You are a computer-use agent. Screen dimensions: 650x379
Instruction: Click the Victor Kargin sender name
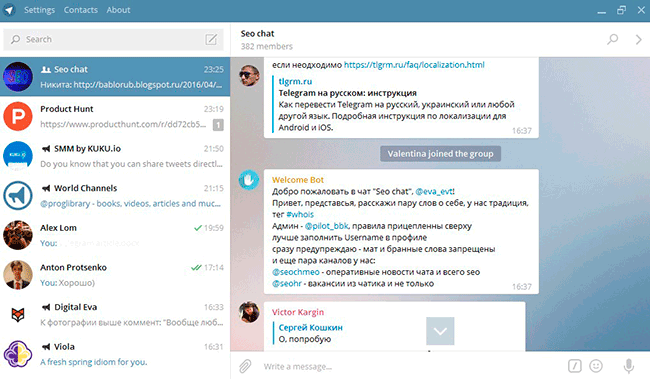point(298,312)
